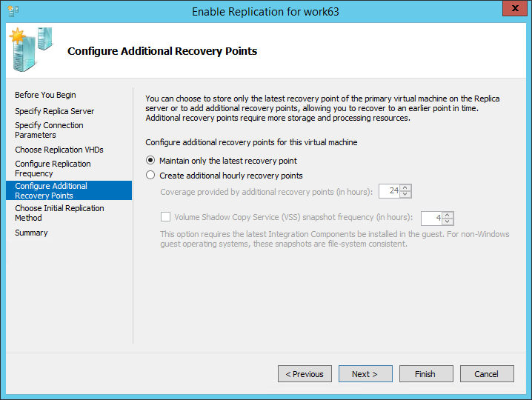Decrease coverage hours with down arrow
This screenshot has width=532, height=400.
click(x=406, y=195)
